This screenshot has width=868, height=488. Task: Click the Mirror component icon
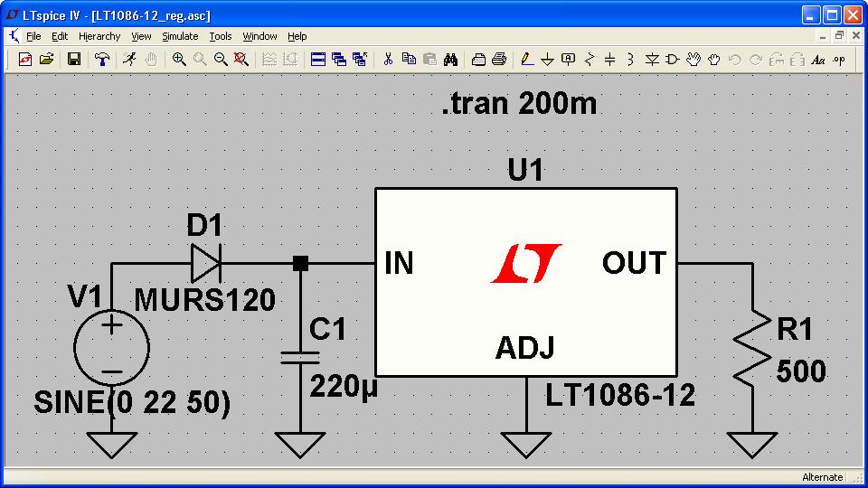pos(797,60)
